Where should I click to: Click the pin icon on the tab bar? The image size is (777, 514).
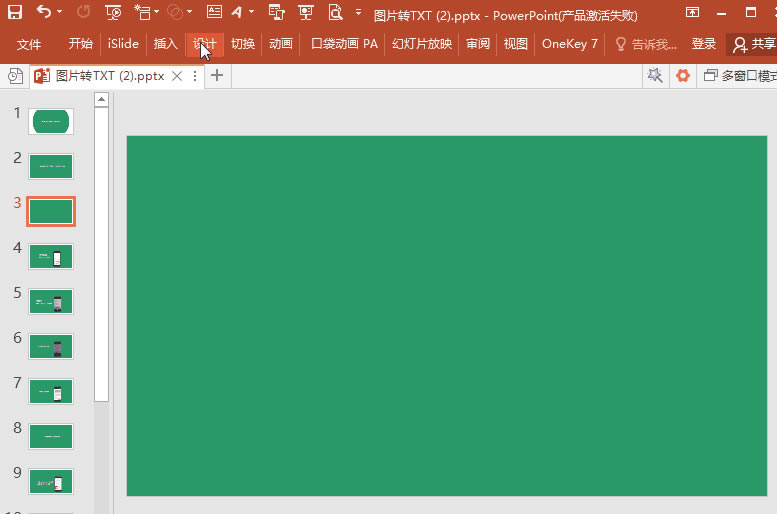[655, 75]
